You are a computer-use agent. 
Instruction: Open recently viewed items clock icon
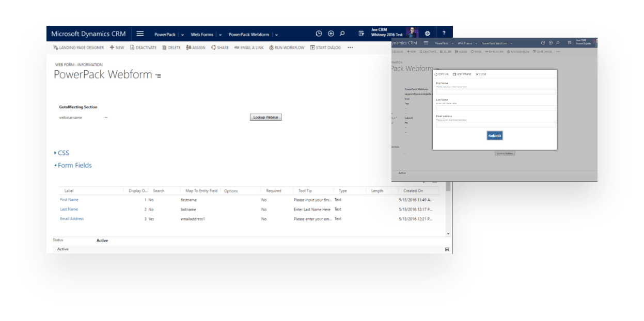pyautogui.click(x=319, y=34)
